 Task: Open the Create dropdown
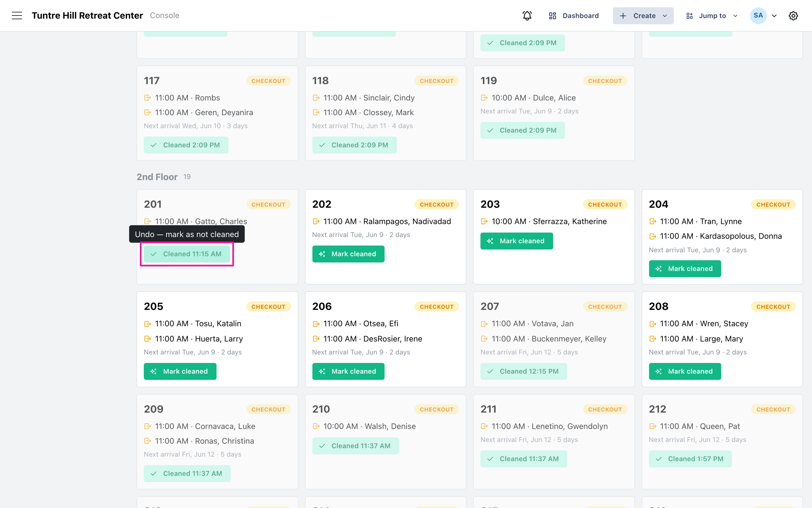(643, 16)
